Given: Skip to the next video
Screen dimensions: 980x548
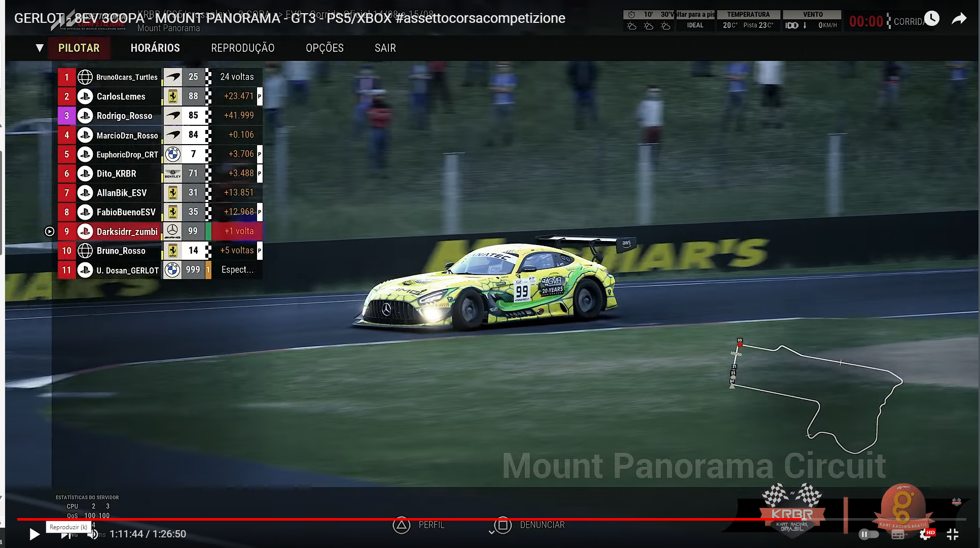Looking at the screenshot, I should click(66, 534).
